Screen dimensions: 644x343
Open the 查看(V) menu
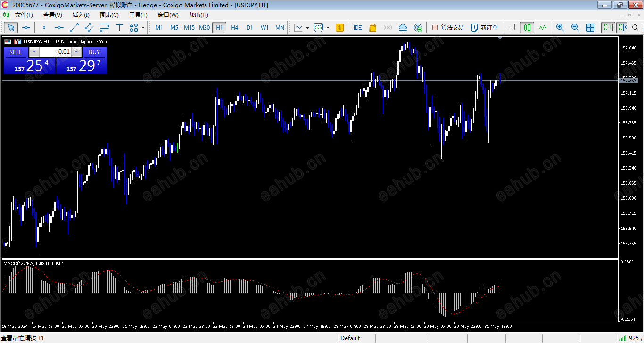[52, 15]
